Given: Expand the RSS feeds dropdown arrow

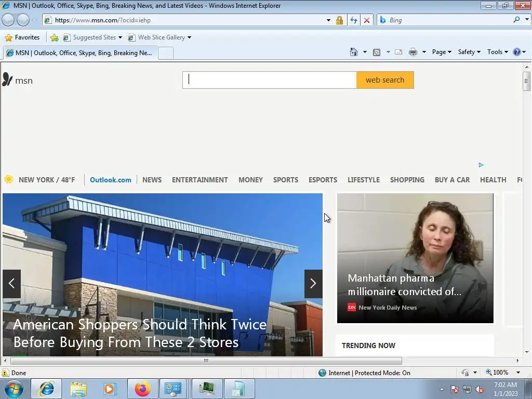Looking at the screenshot, I should (x=388, y=52).
